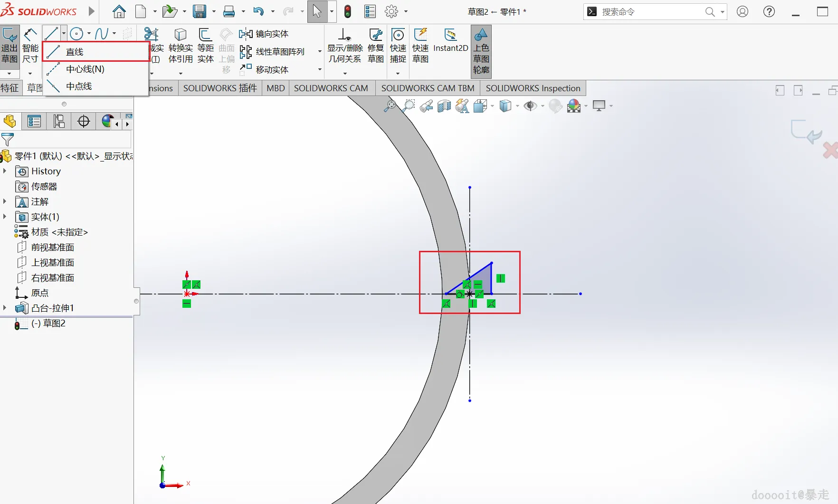This screenshot has height=504, width=838.
Task: Select the Smart Dimension (智能尺寸) tool
Action: pyautogui.click(x=30, y=46)
